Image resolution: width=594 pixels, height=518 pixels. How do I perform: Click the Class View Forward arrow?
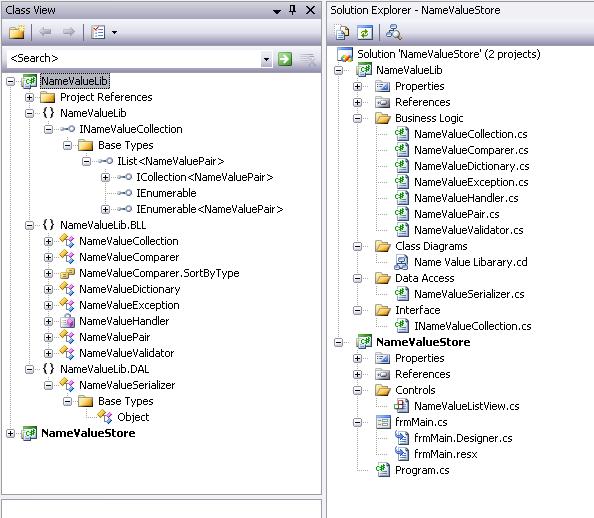click(69, 32)
